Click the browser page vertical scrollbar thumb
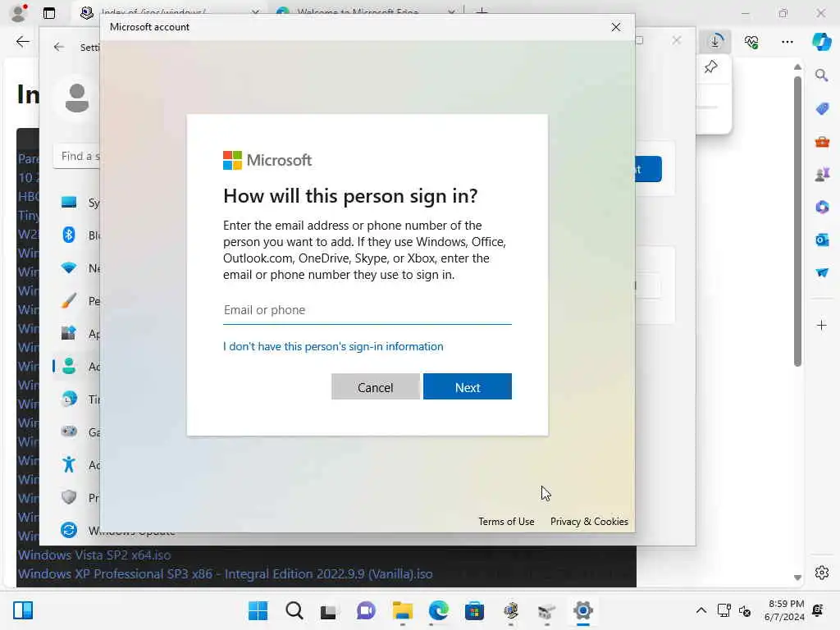 pyautogui.click(x=797, y=222)
